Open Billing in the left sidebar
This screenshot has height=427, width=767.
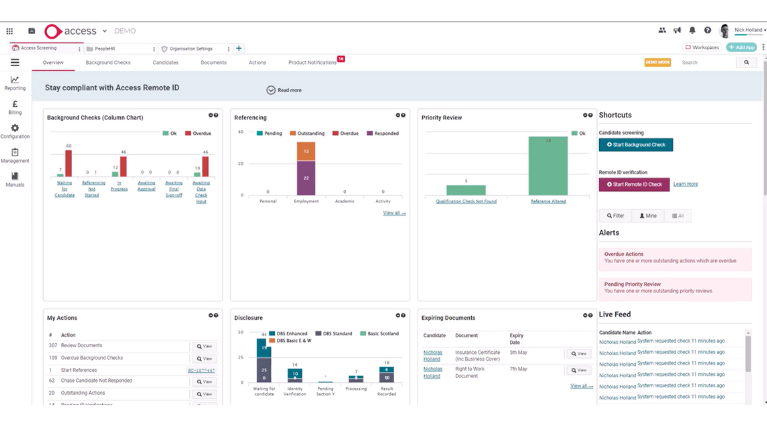click(x=15, y=107)
